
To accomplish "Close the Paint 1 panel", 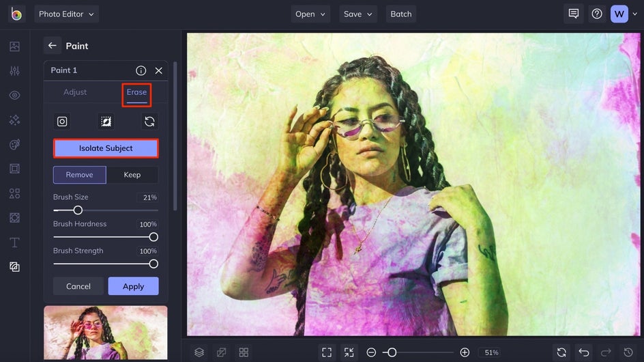I will (158, 70).
